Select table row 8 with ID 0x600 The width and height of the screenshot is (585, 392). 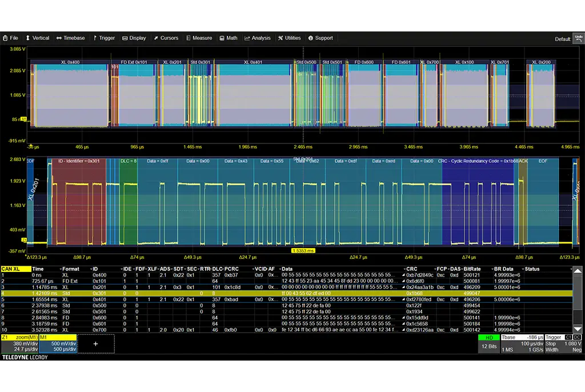[287, 318]
